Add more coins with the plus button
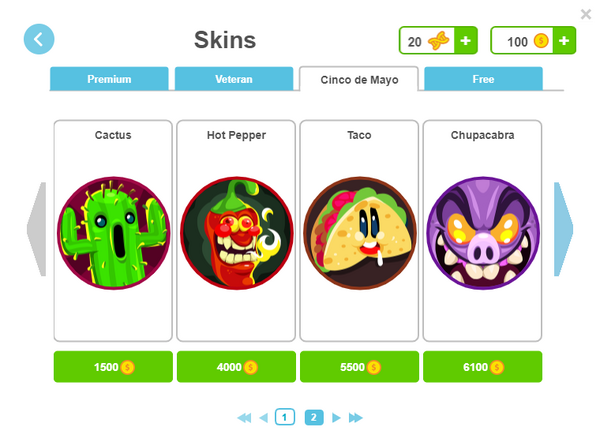The image size is (600, 442). click(x=564, y=40)
